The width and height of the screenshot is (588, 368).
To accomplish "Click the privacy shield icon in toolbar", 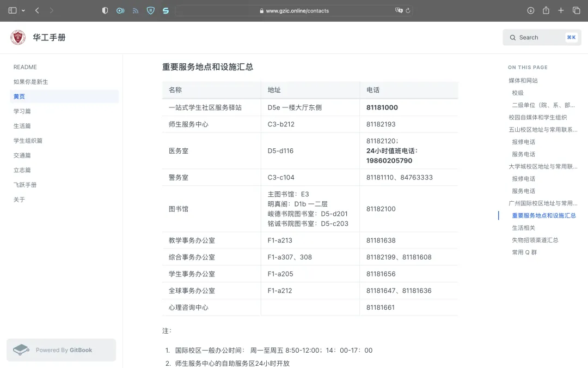I will [x=105, y=10].
